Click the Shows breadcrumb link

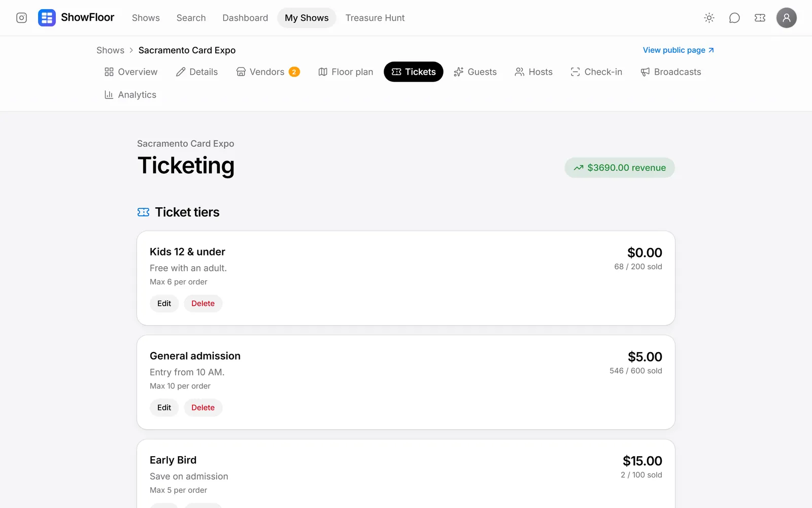[x=110, y=50]
